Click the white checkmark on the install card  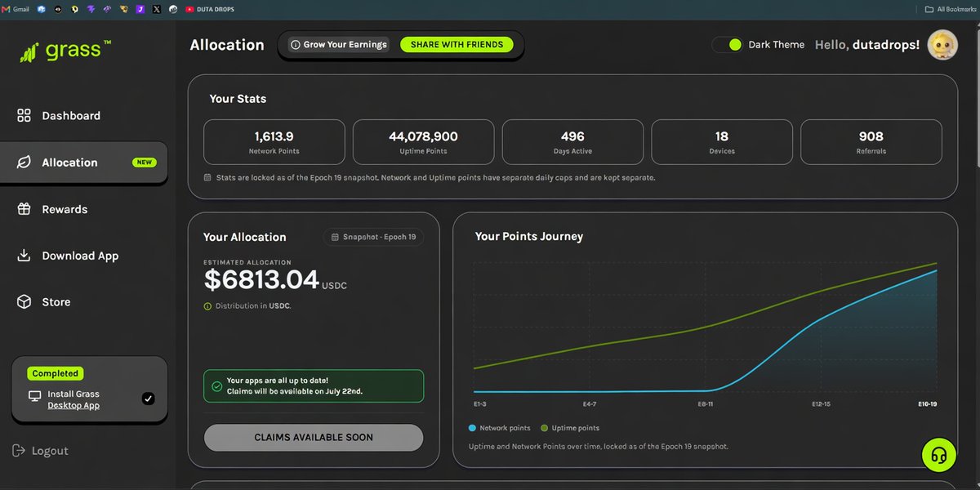point(148,399)
